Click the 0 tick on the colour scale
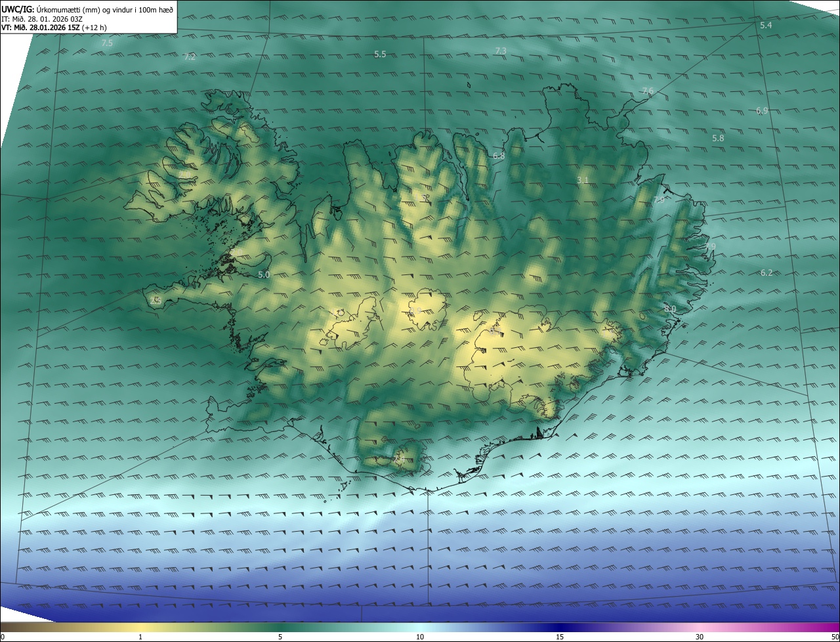 click(x=3, y=637)
